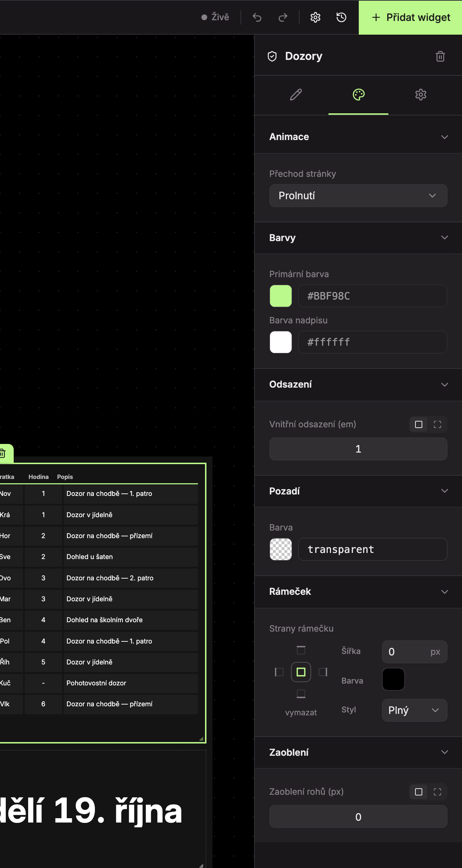
Task: Toggle the Živě live indicator
Action: point(215,17)
